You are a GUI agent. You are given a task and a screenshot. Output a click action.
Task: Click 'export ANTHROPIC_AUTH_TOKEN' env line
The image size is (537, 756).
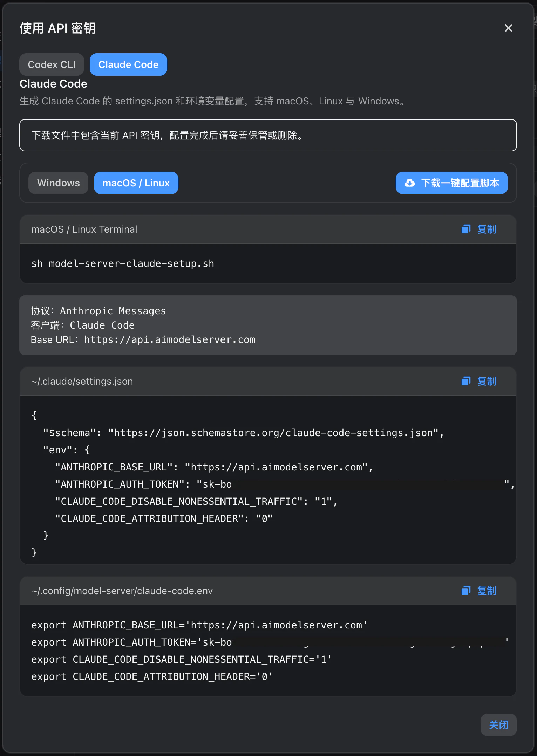(270, 642)
